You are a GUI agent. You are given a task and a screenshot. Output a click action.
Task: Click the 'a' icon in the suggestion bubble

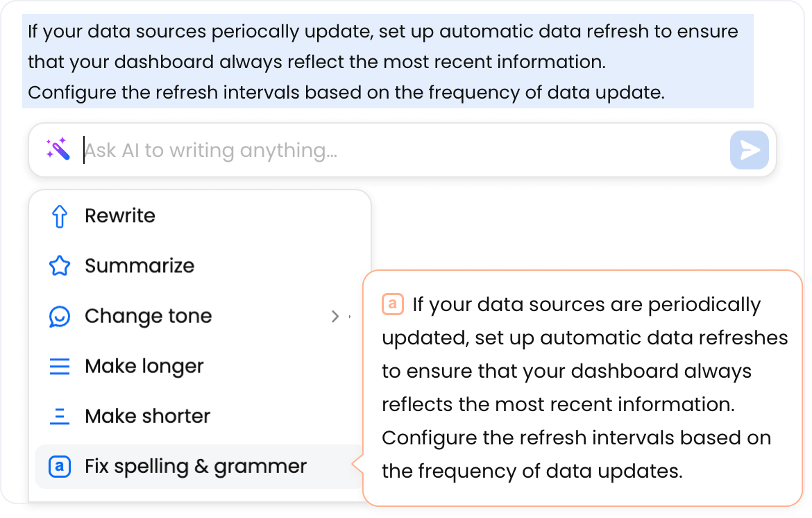392,304
